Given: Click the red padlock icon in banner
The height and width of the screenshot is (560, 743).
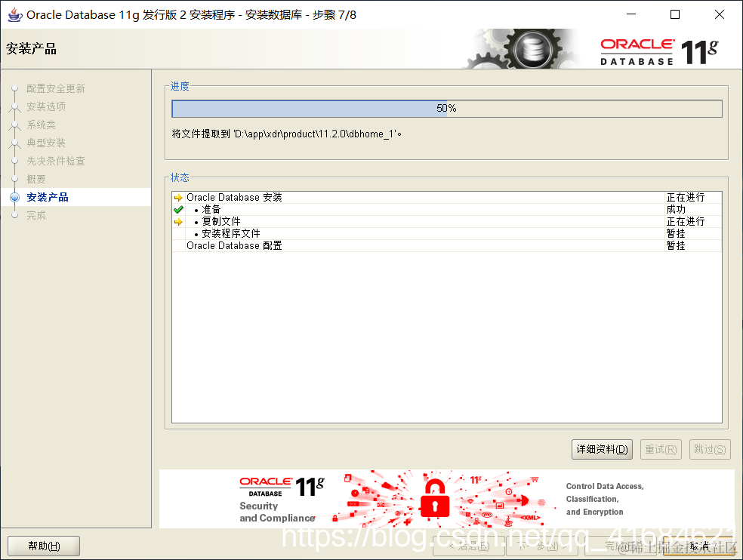Looking at the screenshot, I should pos(434,498).
